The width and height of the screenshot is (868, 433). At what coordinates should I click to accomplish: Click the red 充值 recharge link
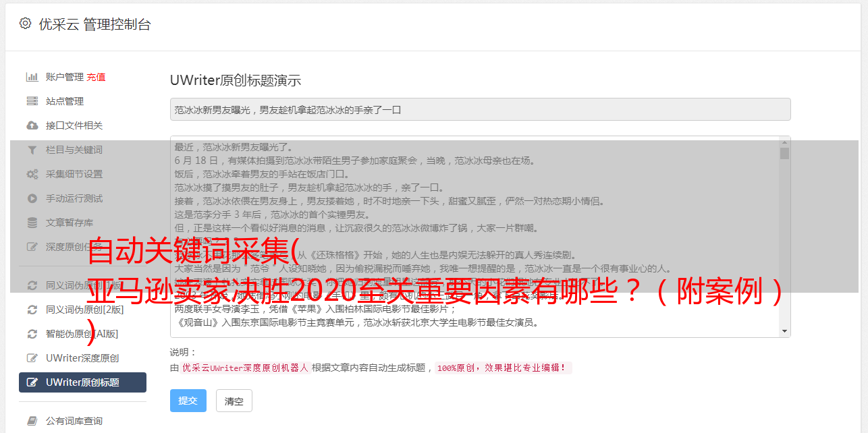pos(96,77)
